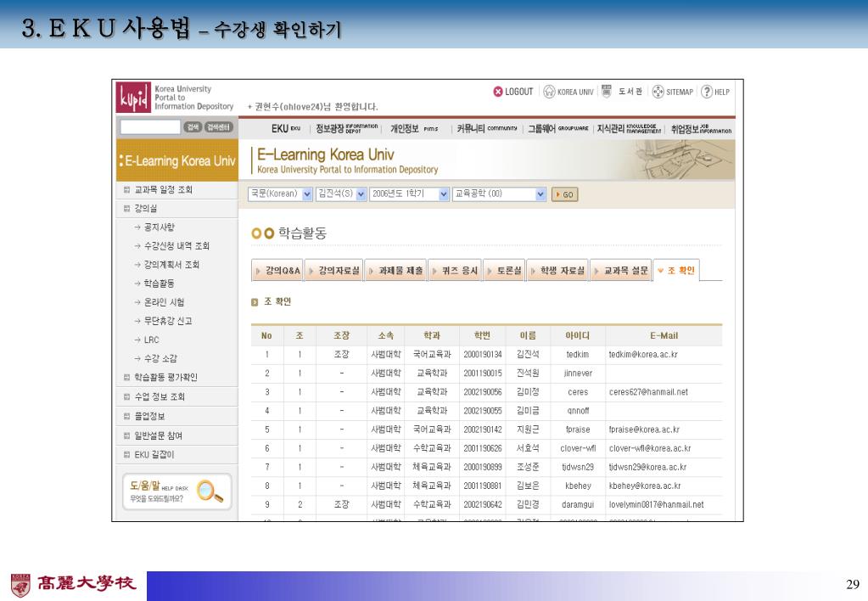Click email ceres627@hanmail.net

point(648,393)
